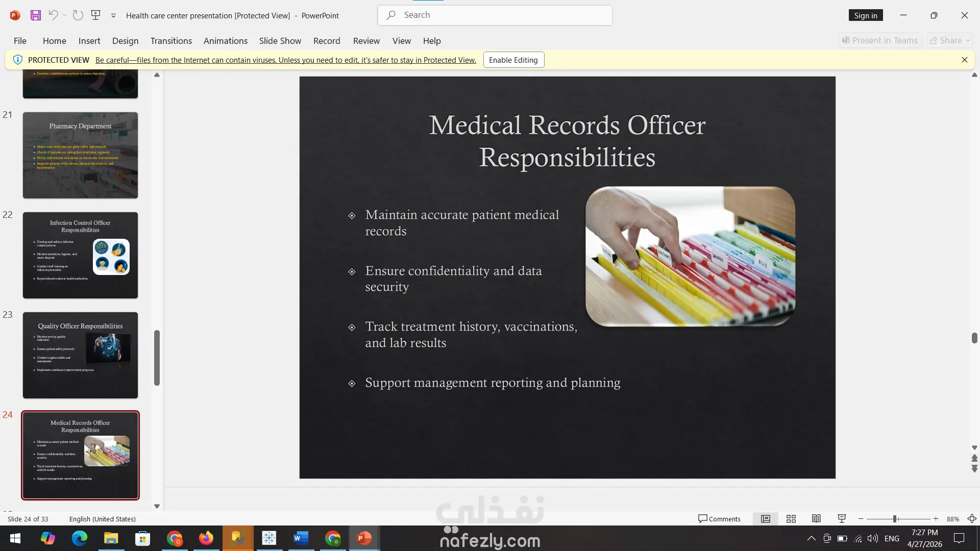Click the Protected View shield icon
The height and width of the screenshot is (551, 980).
(x=18, y=60)
